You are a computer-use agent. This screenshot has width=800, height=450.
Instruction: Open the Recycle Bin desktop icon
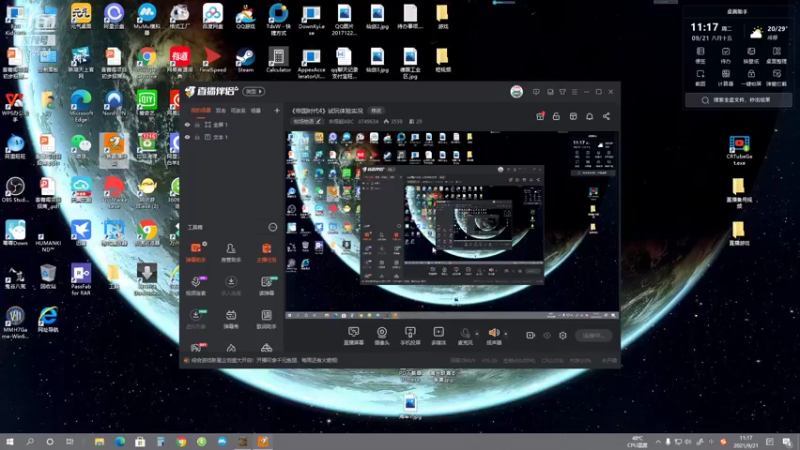pyautogui.click(x=48, y=277)
